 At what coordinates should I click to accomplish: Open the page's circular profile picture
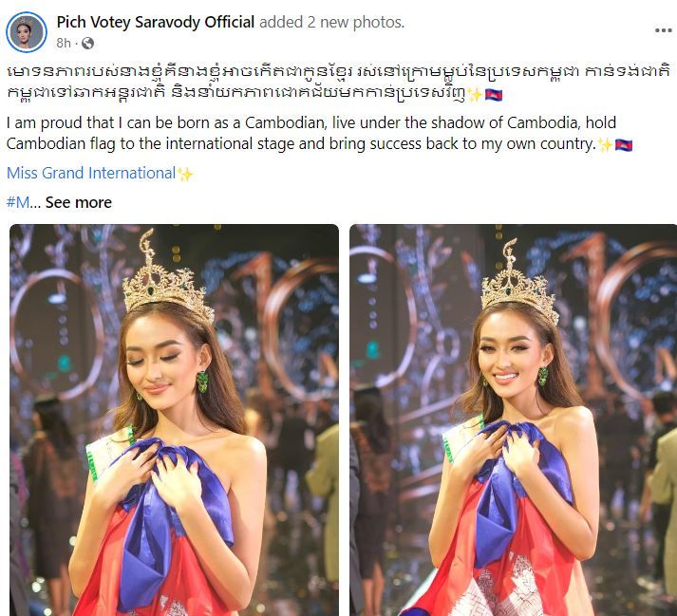click(27, 32)
